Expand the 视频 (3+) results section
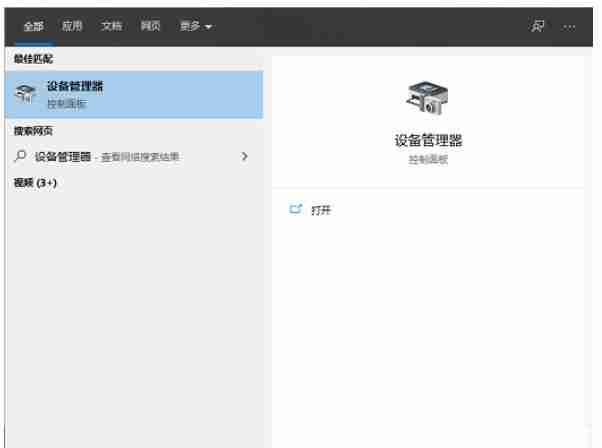602x448 pixels. [35, 183]
